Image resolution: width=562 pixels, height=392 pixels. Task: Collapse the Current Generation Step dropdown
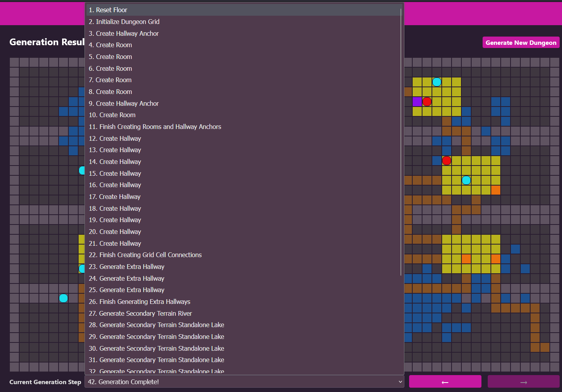tap(244, 382)
